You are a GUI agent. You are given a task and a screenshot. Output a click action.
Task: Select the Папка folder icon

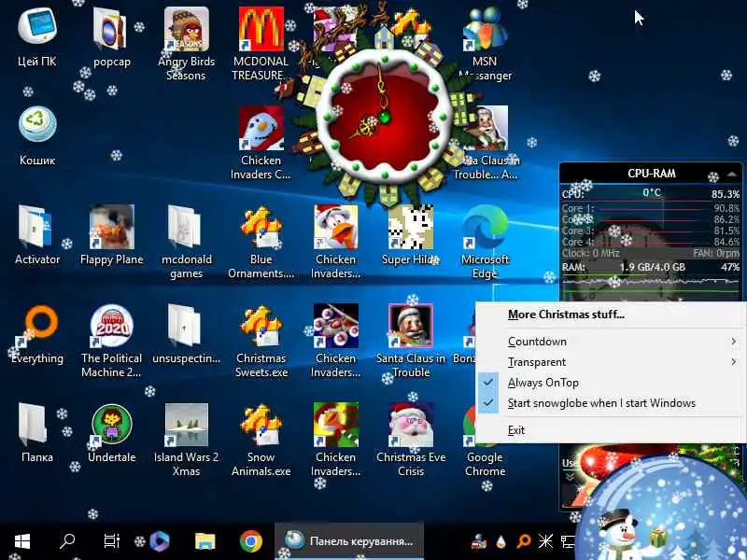[x=34, y=424]
